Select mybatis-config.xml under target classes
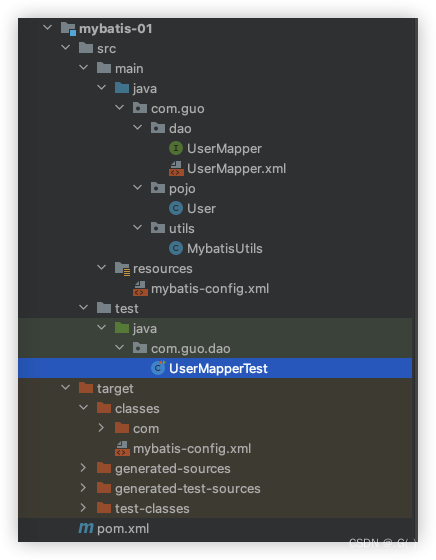Viewport: 436px width, 560px height. click(x=192, y=449)
